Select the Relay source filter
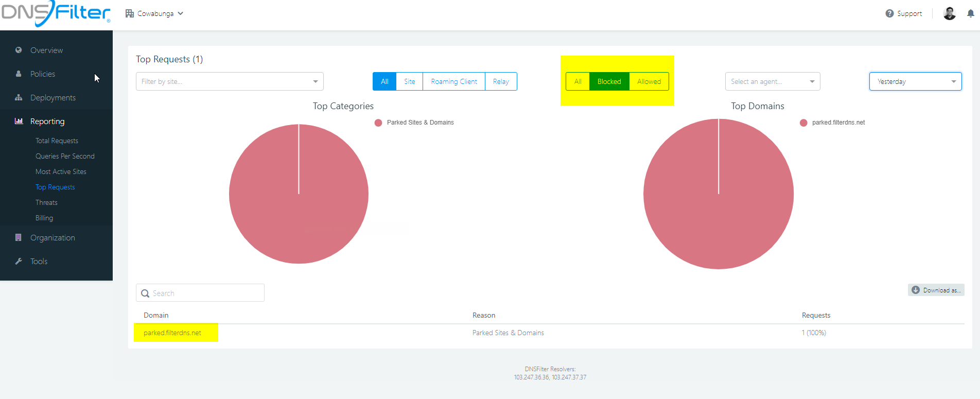The height and width of the screenshot is (399, 980). click(501, 81)
